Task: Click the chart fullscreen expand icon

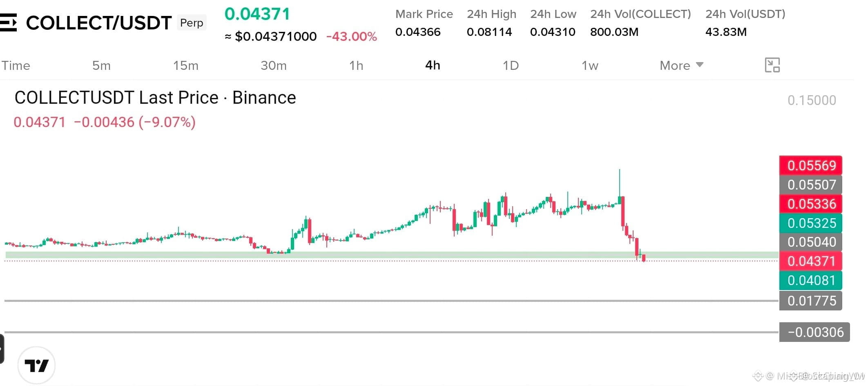Action: pyautogui.click(x=772, y=65)
